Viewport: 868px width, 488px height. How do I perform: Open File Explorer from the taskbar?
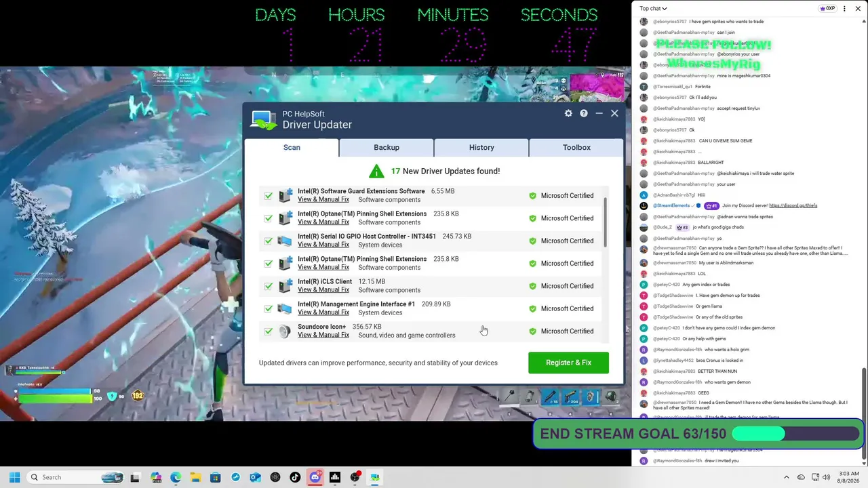[x=195, y=477]
